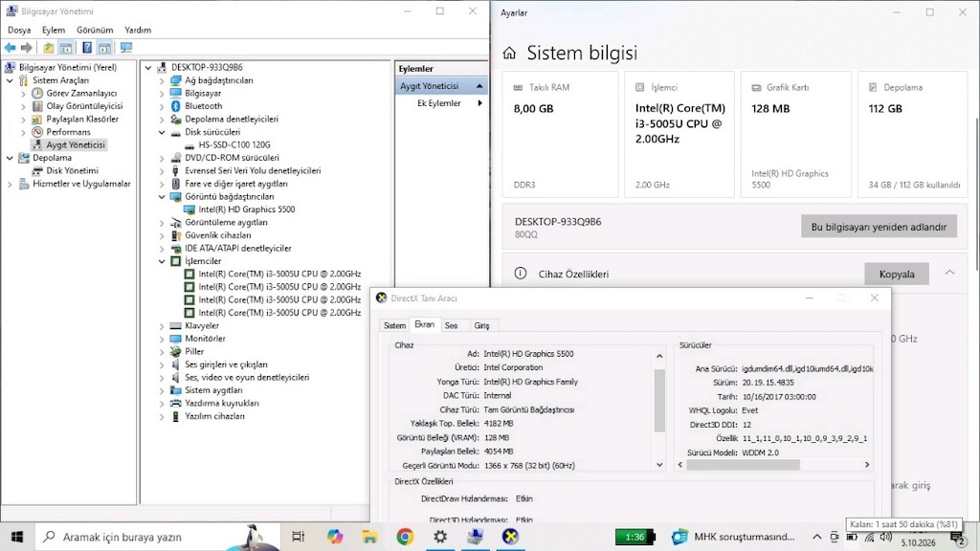The image size is (980, 551).
Task: Click the home icon next to Sistem bilgisi
Action: pyautogui.click(x=509, y=54)
